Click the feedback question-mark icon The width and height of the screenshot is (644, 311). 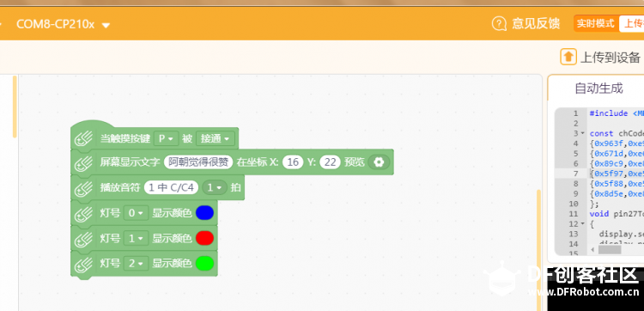(499, 24)
